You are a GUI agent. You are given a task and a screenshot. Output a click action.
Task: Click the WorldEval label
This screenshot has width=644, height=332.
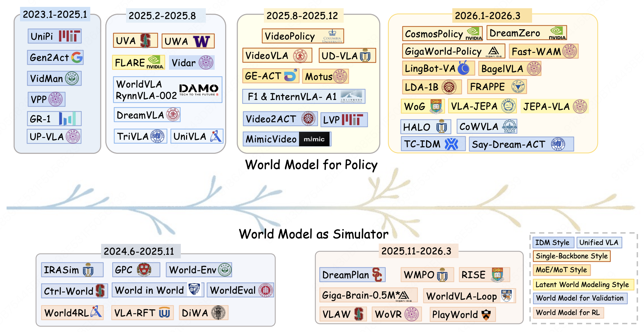point(233,291)
